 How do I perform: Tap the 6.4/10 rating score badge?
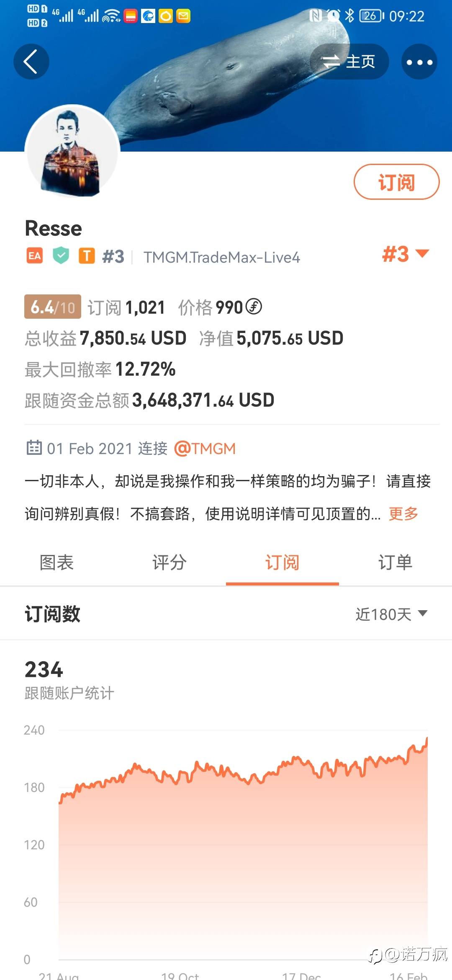click(x=53, y=307)
